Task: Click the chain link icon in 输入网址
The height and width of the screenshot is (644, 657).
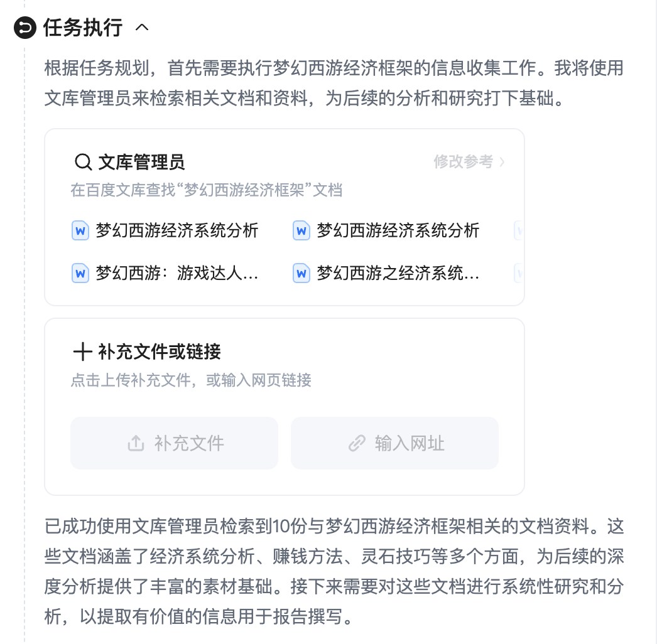Action: point(357,443)
